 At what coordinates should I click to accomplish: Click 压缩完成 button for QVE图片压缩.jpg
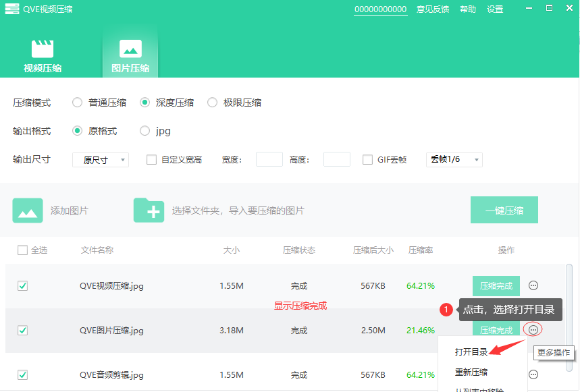tap(496, 328)
